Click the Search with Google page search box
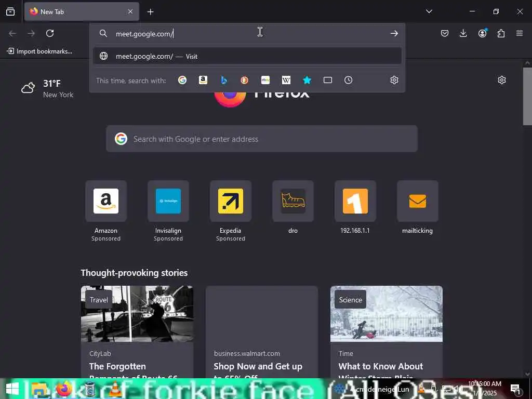The image size is (532, 399). coord(262,139)
